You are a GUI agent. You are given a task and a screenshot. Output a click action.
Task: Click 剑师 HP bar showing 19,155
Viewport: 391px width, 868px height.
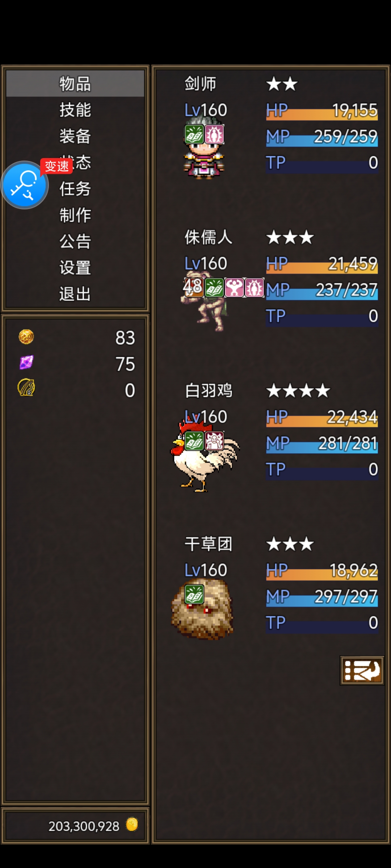pyautogui.click(x=322, y=111)
